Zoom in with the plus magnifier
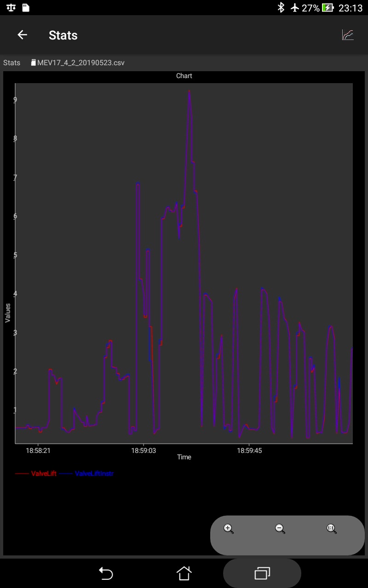Image resolution: width=368 pixels, height=588 pixels. [229, 529]
